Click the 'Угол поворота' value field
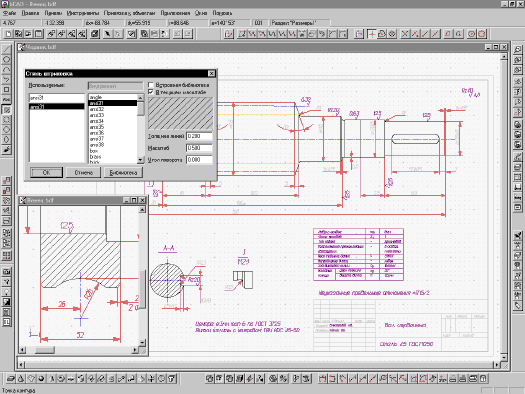Image resolution: width=525 pixels, height=394 pixels. [199, 160]
